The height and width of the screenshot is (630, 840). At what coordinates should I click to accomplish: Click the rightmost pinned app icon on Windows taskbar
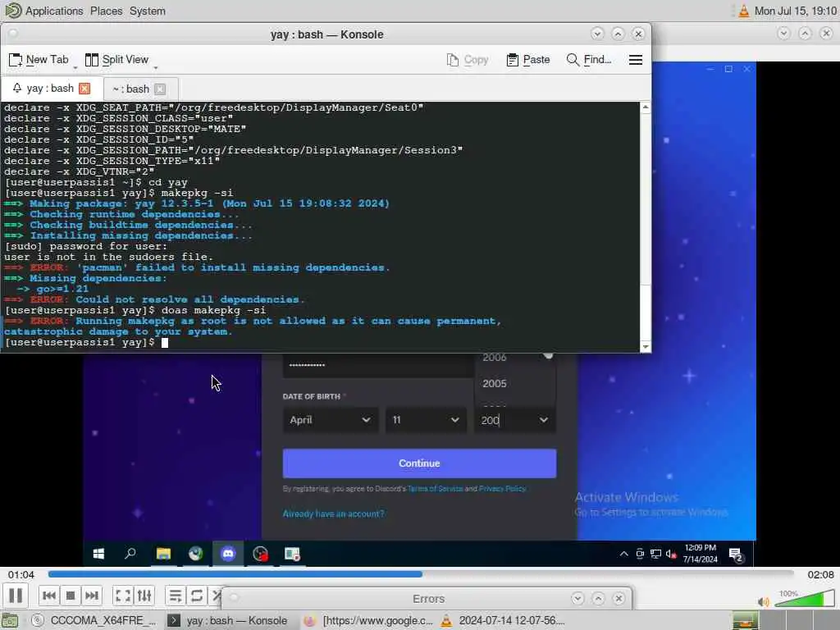[x=293, y=554]
